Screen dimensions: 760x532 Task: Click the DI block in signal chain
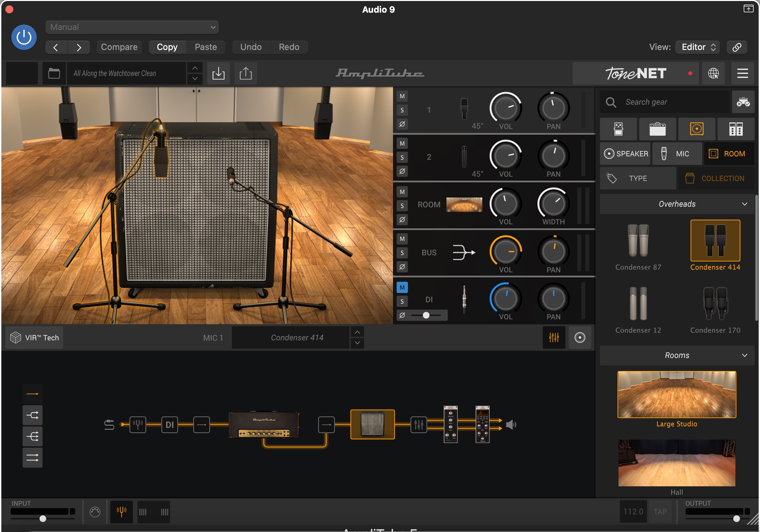[169, 425]
